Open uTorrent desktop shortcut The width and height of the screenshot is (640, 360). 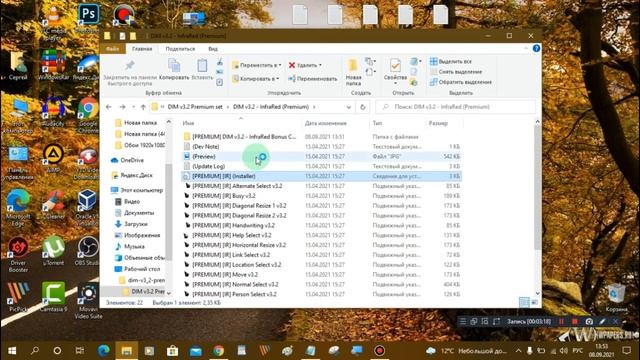click(x=53, y=251)
